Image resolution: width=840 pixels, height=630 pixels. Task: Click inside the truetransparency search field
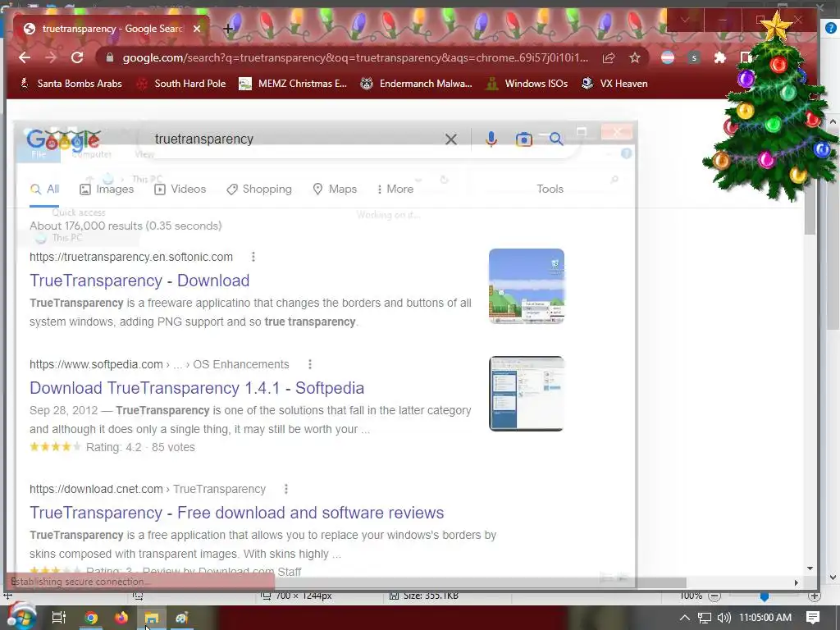click(x=294, y=139)
